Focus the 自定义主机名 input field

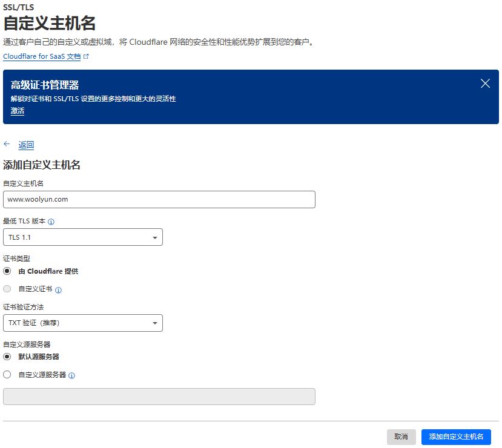pyautogui.click(x=159, y=199)
